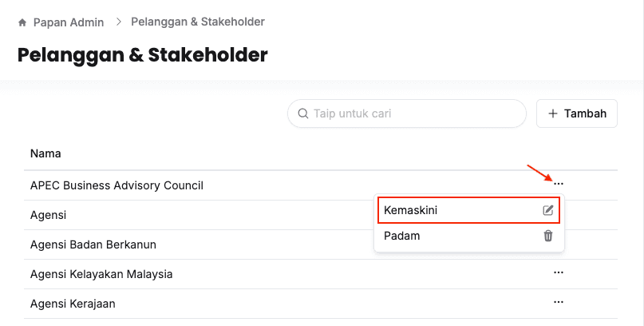Select the Agensi Kelayakan Malaysia row
This screenshot has width=644, height=326.
101,274
